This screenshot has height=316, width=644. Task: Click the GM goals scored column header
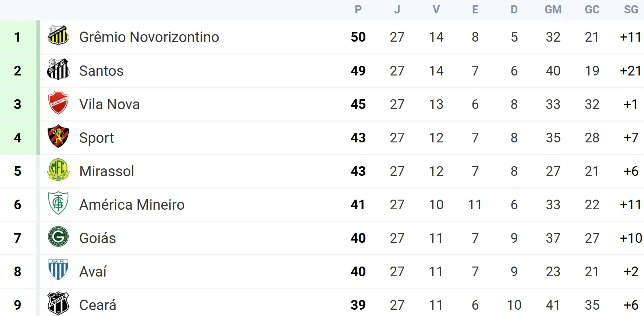[553, 10]
